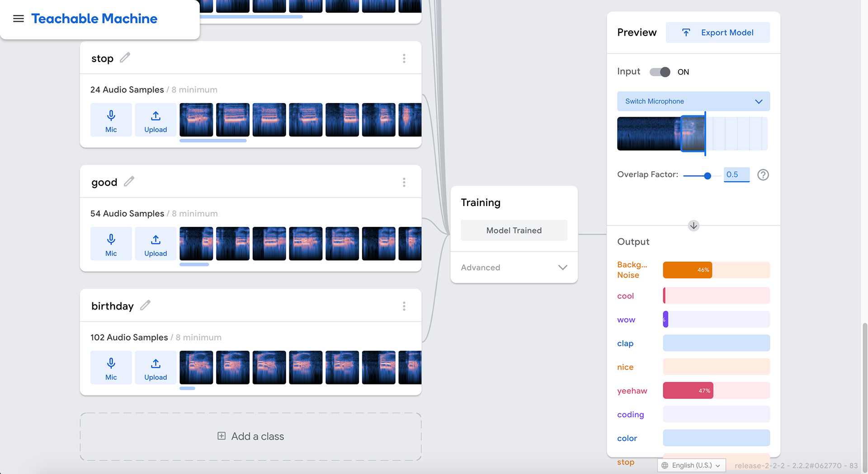Select second audio sample in stop class

click(233, 120)
